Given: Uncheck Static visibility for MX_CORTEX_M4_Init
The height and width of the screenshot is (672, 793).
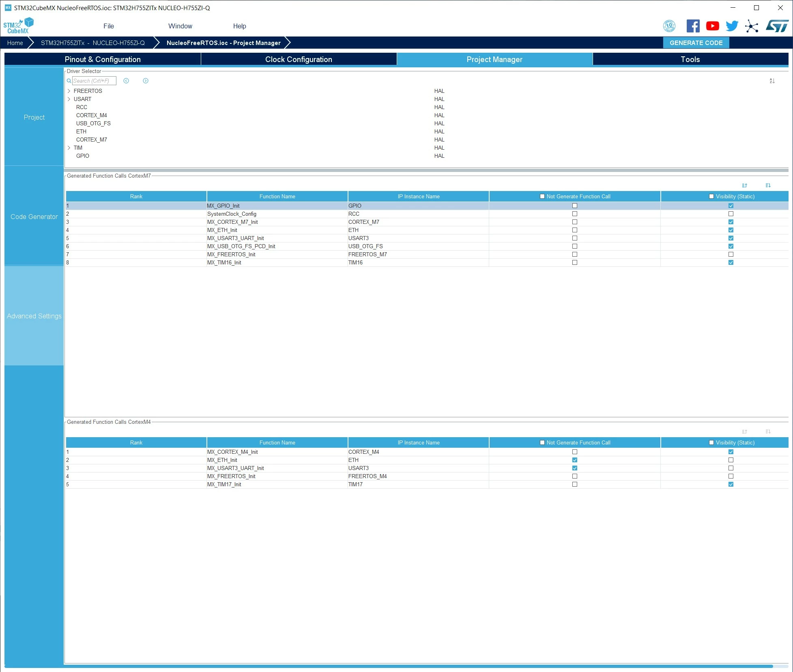Looking at the screenshot, I should point(731,452).
